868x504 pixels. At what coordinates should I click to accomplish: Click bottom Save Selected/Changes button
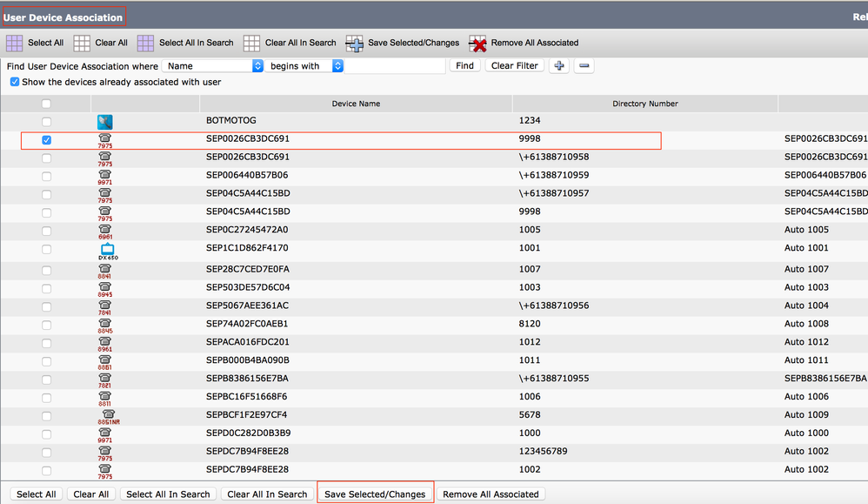(x=375, y=494)
